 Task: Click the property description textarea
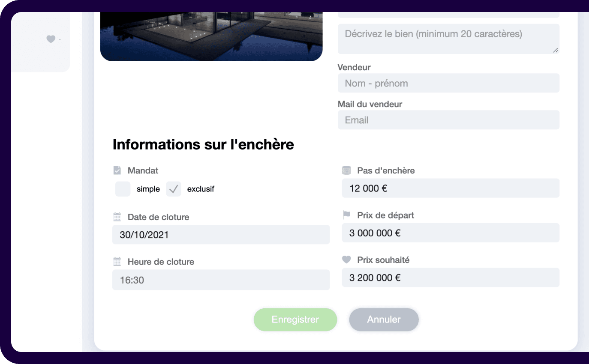[x=448, y=39]
